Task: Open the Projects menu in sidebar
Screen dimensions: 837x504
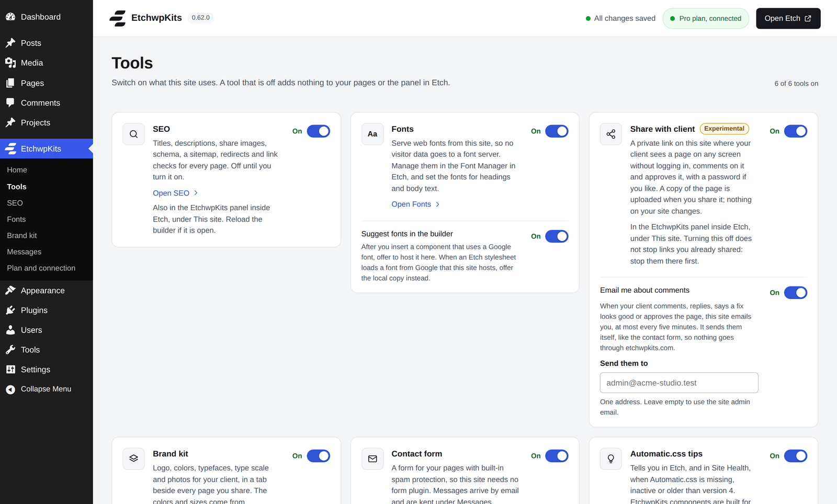Action: pos(47,123)
